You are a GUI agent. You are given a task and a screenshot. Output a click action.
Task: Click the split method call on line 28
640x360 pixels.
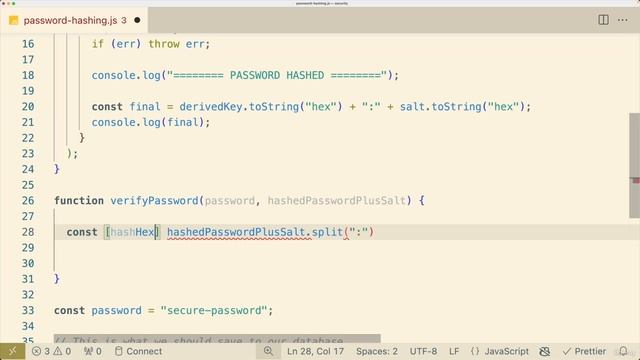pos(327,232)
